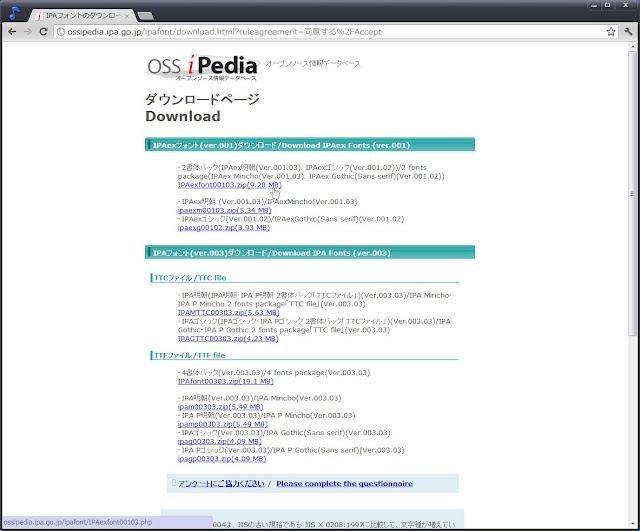Image resolution: width=640 pixels, height=531 pixels.
Task: Close the IPA font download tab
Action: 127,16
